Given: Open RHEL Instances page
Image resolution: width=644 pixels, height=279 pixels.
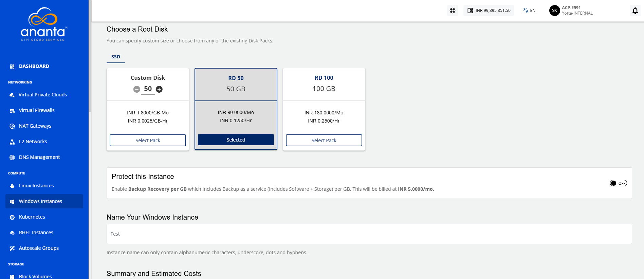Looking at the screenshot, I should tap(36, 232).
